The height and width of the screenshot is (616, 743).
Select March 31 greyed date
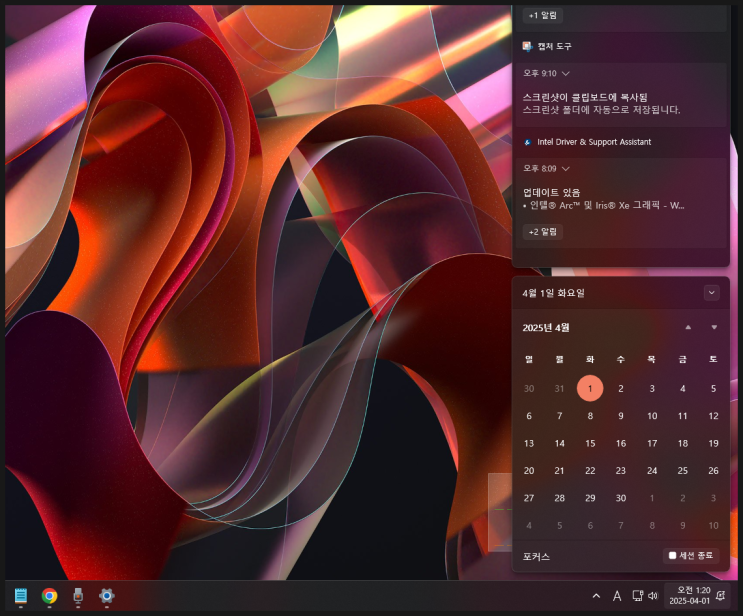pyautogui.click(x=560, y=389)
